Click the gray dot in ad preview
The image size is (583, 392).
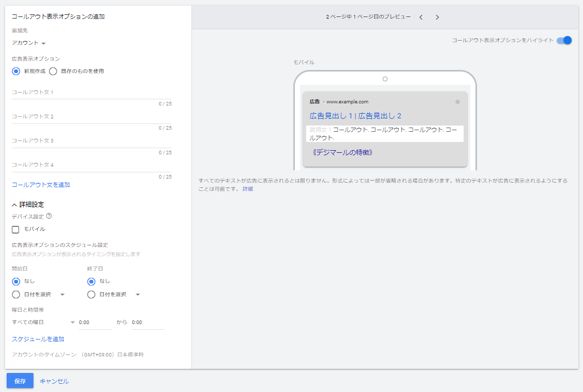(457, 102)
